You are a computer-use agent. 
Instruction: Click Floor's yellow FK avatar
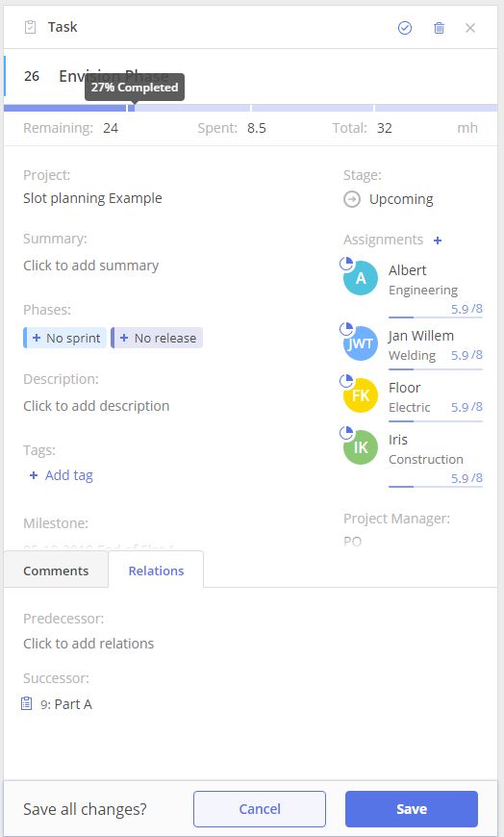(361, 395)
